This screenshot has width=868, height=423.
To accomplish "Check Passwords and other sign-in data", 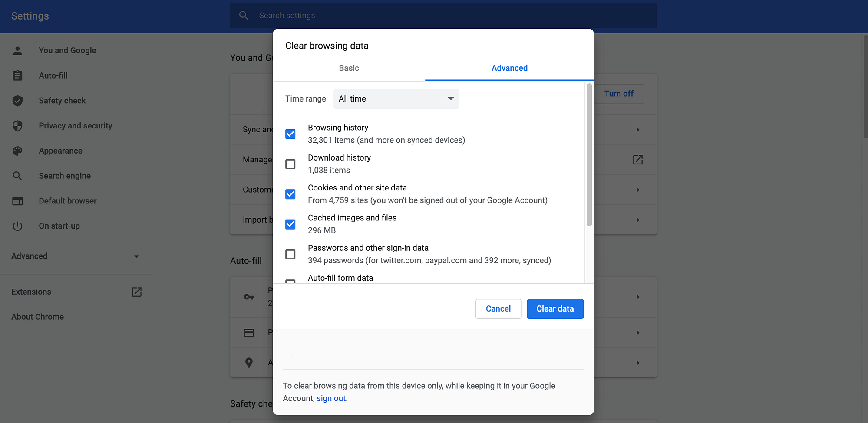I will (290, 254).
